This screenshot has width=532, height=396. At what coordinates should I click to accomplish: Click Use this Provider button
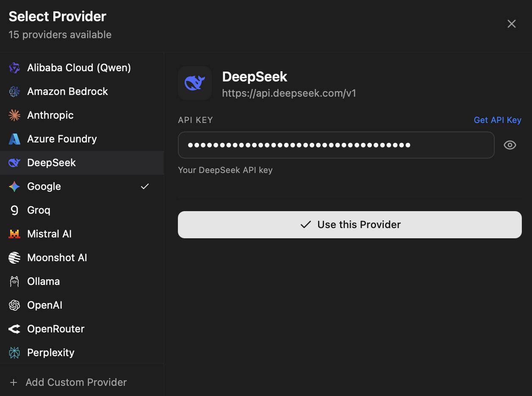click(x=349, y=225)
